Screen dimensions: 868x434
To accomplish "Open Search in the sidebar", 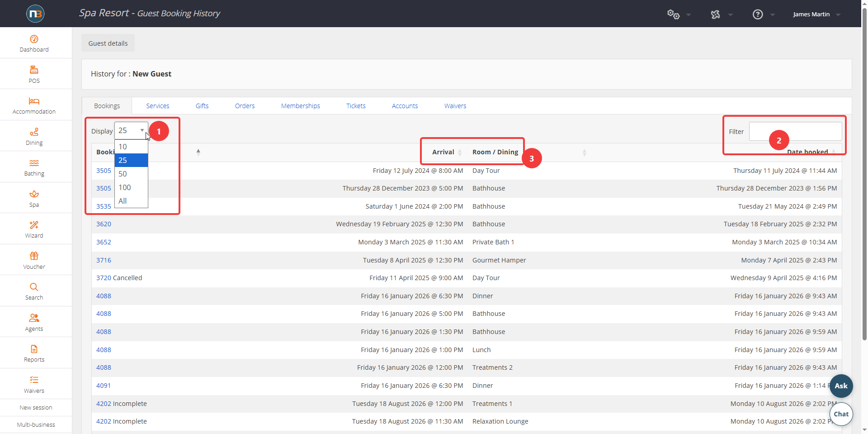I will [x=34, y=291].
